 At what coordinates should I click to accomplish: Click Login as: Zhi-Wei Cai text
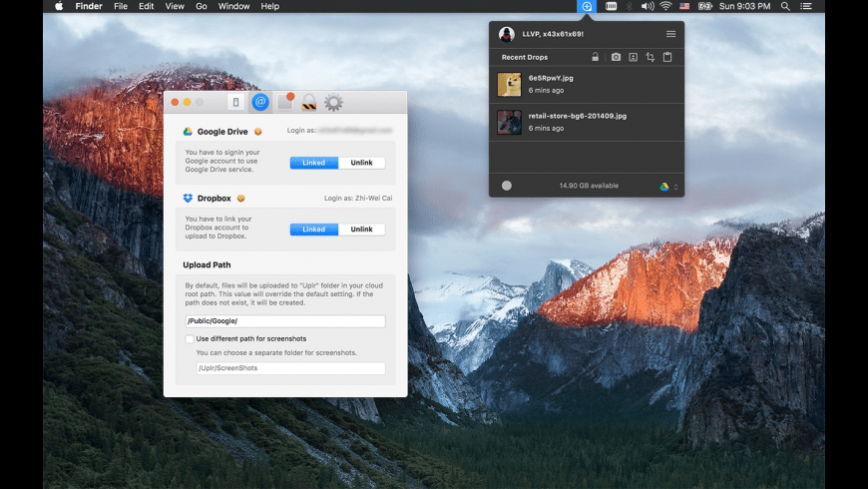(358, 198)
